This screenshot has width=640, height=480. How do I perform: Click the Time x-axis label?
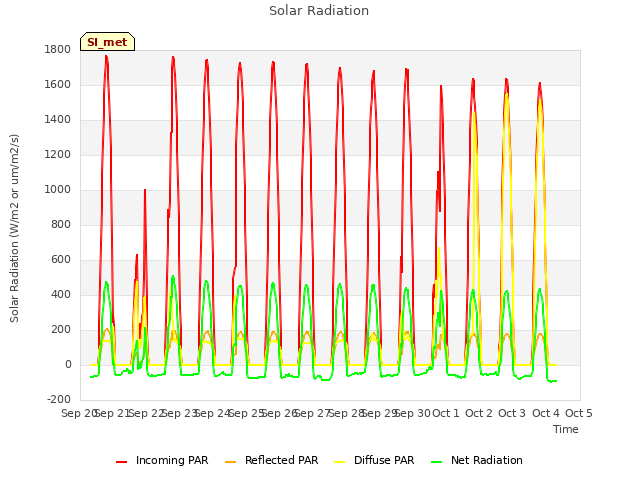tap(566, 429)
